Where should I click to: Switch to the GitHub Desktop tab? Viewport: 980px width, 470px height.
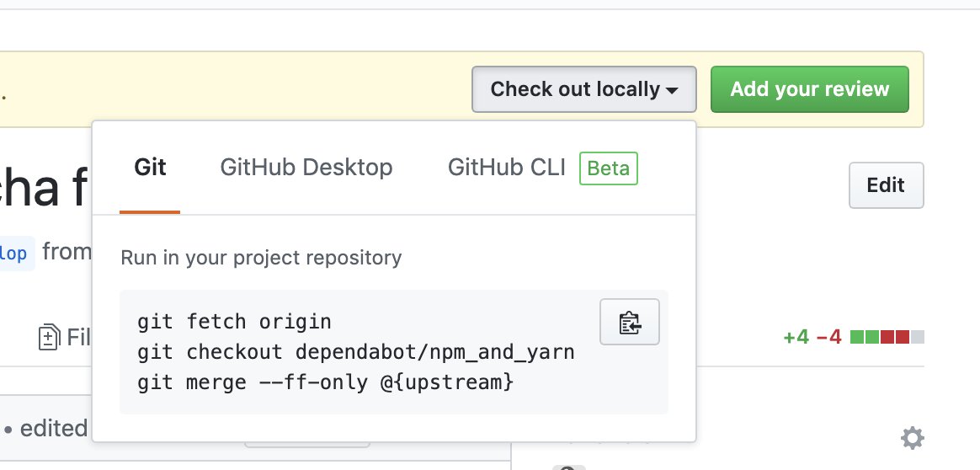pos(306,168)
